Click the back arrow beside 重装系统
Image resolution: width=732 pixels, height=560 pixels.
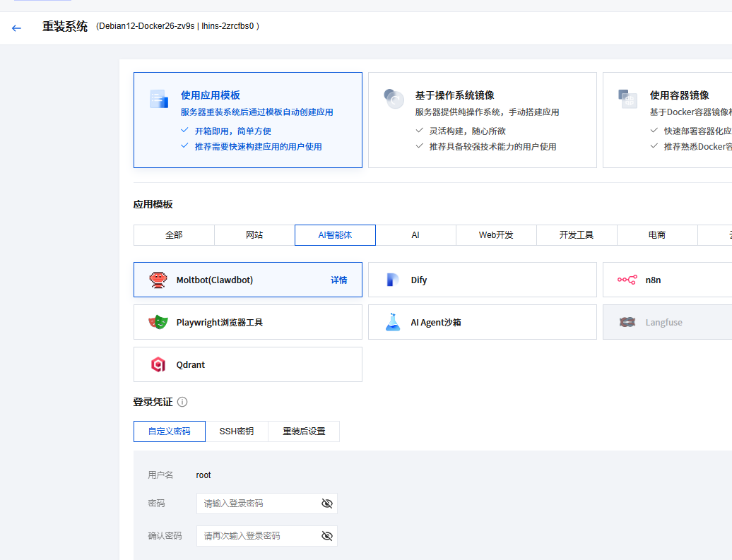[16, 28]
